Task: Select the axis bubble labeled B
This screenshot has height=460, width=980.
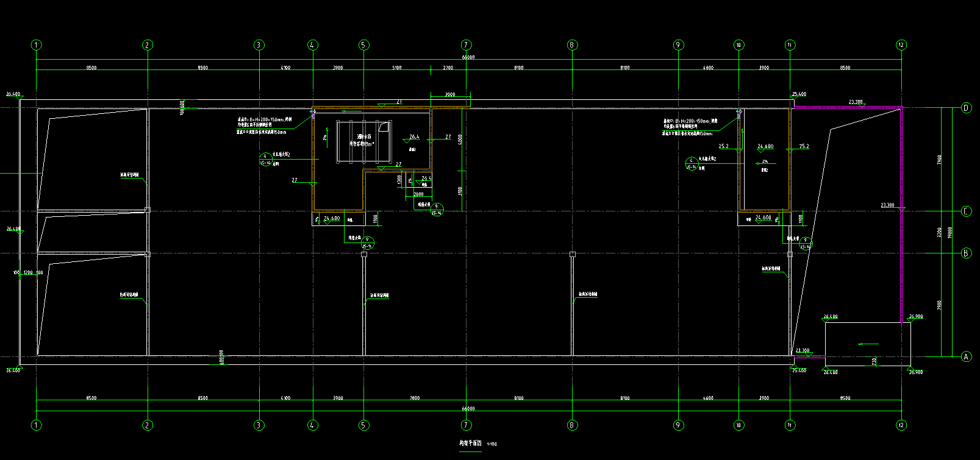Action: point(967,253)
